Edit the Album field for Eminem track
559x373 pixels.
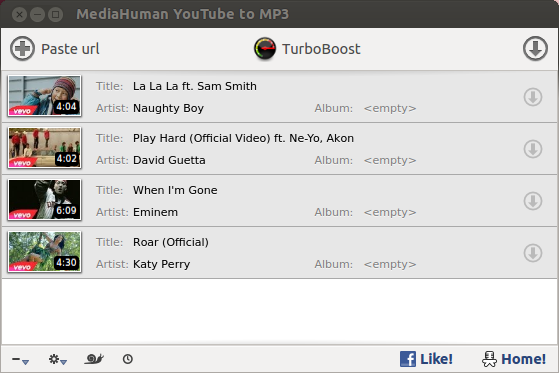[390, 212]
